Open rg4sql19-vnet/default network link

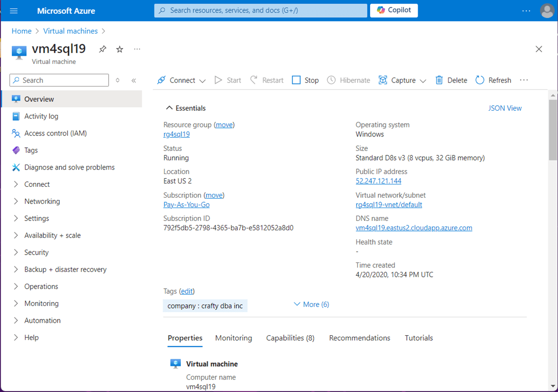(x=388, y=205)
